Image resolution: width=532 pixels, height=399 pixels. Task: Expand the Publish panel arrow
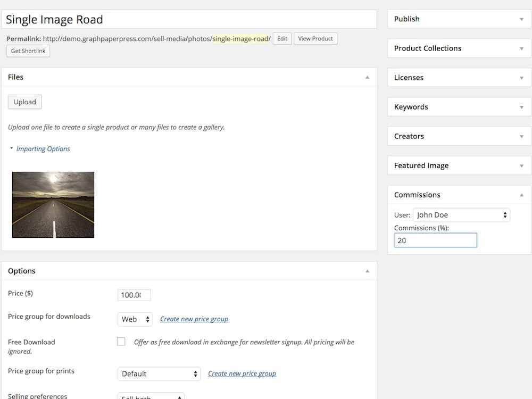pyautogui.click(x=521, y=19)
